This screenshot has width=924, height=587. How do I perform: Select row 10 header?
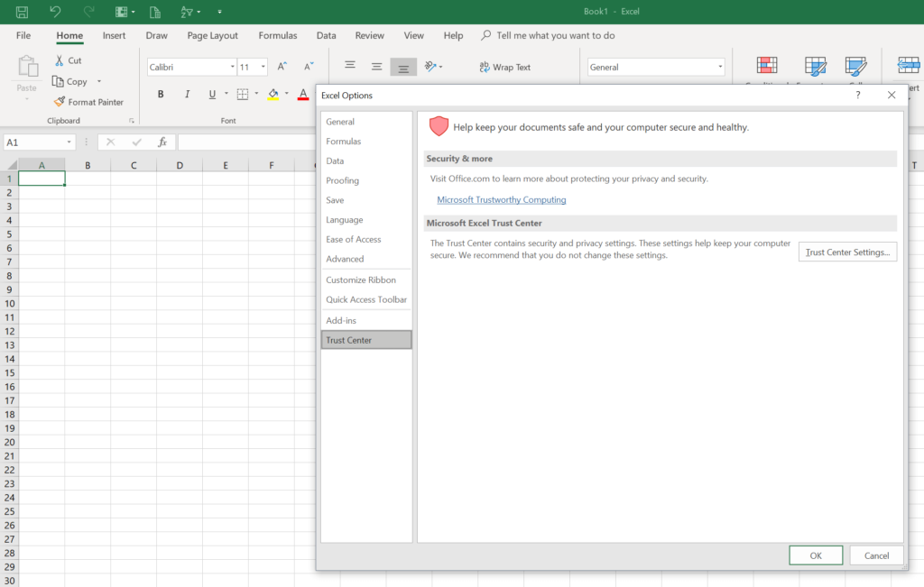click(9, 304)
